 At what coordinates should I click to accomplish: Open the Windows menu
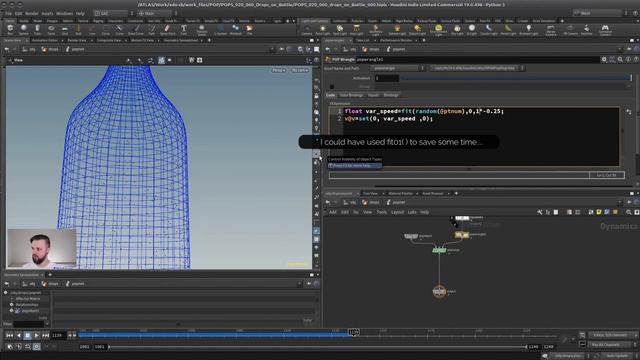(x=64, y=13)
